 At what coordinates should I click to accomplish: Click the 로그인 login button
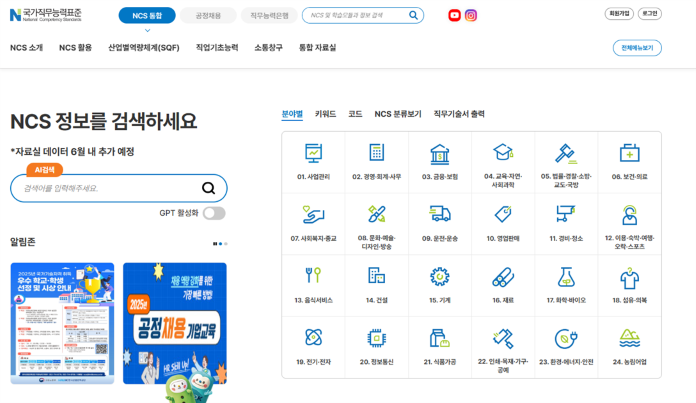650,14
